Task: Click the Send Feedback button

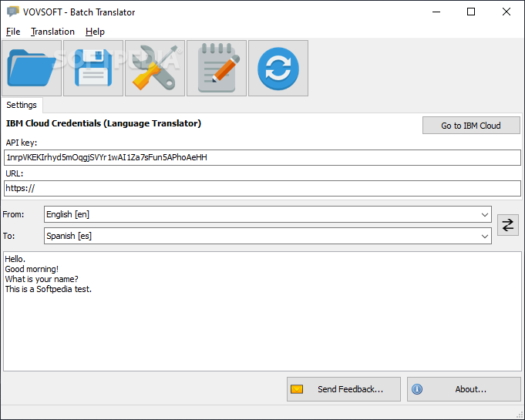Action: (x=344, y=389)
